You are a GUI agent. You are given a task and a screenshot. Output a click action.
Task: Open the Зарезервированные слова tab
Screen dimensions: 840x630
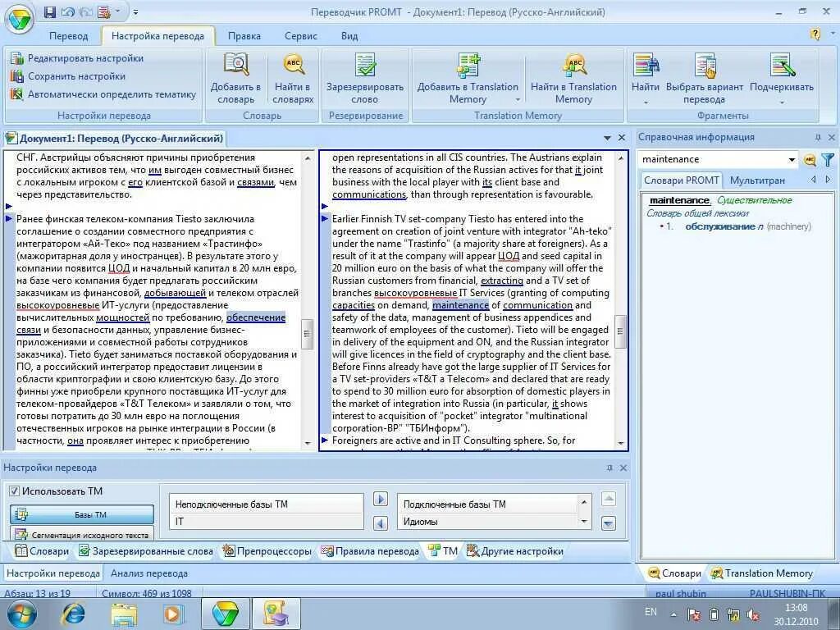click(x=146, y=550)
